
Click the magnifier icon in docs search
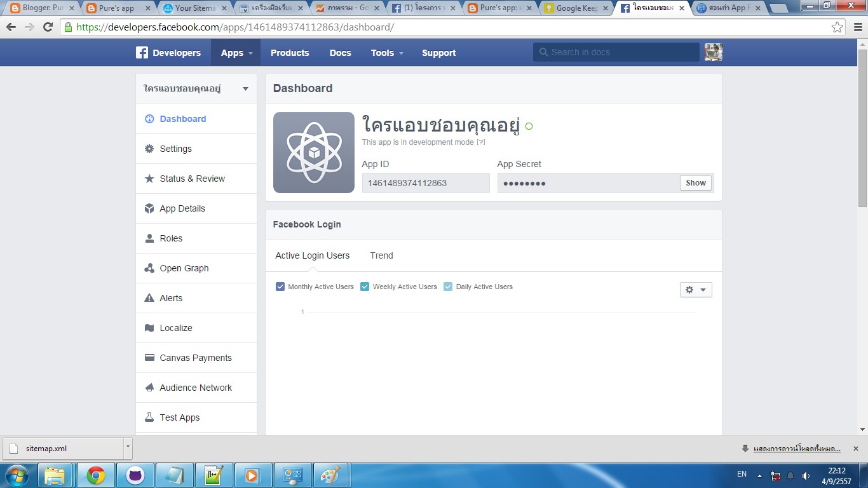click(x=543, y=52)
